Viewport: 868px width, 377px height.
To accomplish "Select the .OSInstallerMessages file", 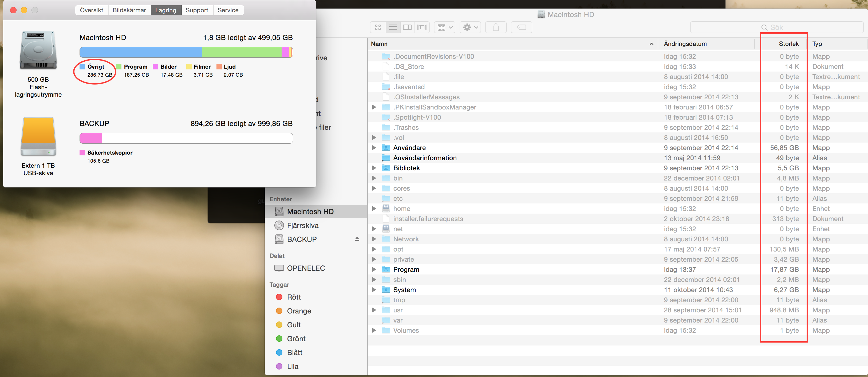I will [618, 97].
